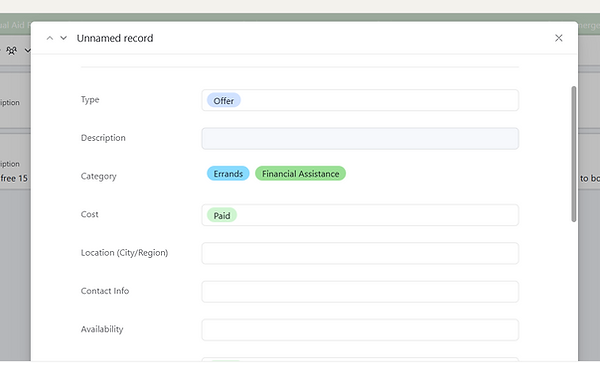
Task: Open the Cost field select box
Action: pyautogui.click(x=360, y=215)
